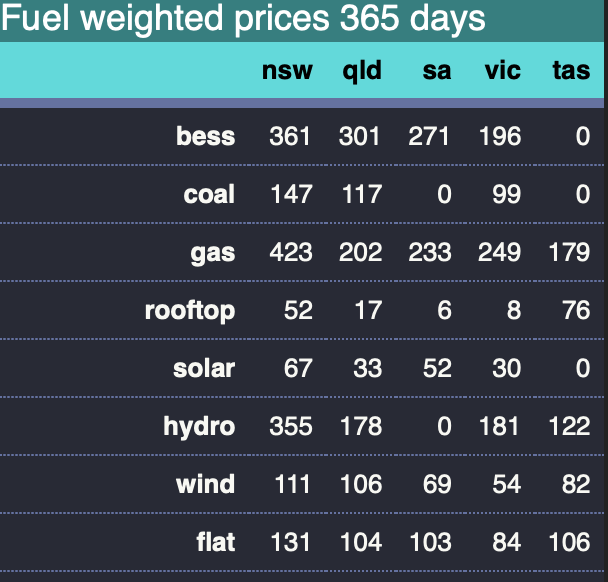This screenshot has width=608, height=582.
Task: Click the Fuel weighted prices title
Action: pyautogui.click(x=245, y=18)
